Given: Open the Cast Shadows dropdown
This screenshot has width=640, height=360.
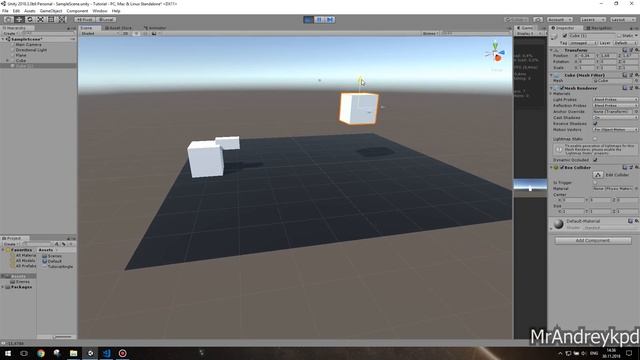Looking at the screenshot, I should click(615, 118).
